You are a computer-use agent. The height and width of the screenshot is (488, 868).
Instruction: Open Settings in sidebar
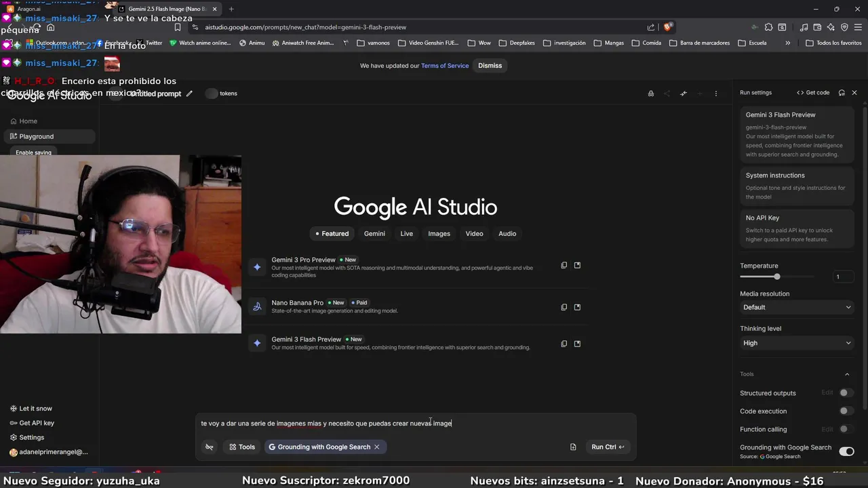[x=27, y=437]
